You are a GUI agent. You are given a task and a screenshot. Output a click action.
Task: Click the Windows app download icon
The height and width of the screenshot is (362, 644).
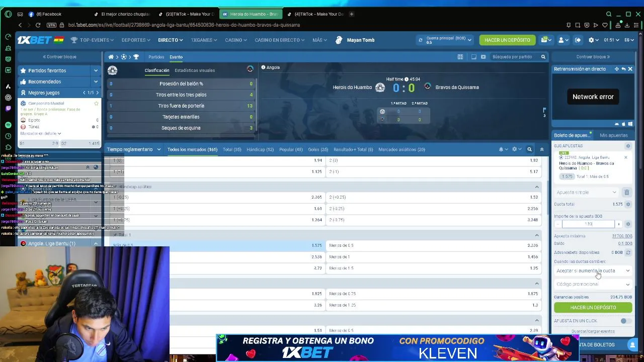[630, 124]
